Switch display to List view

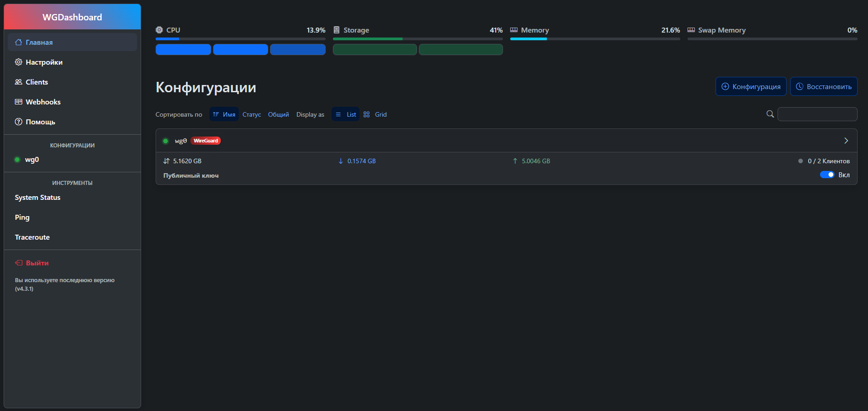[346, 114]
